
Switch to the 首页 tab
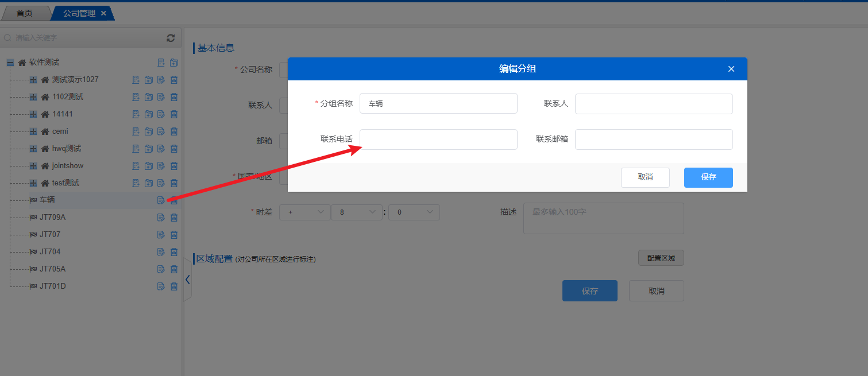pyautogui.click(x=24, y=13)
